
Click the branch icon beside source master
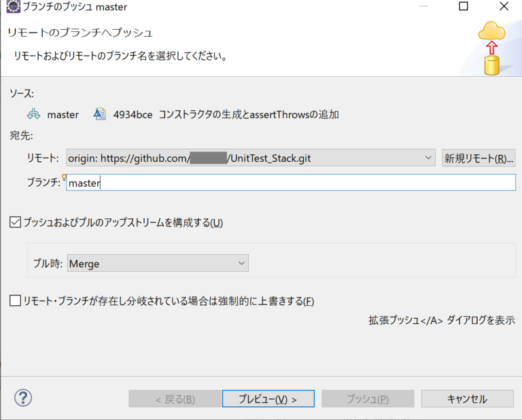click(x=34, y=114)
